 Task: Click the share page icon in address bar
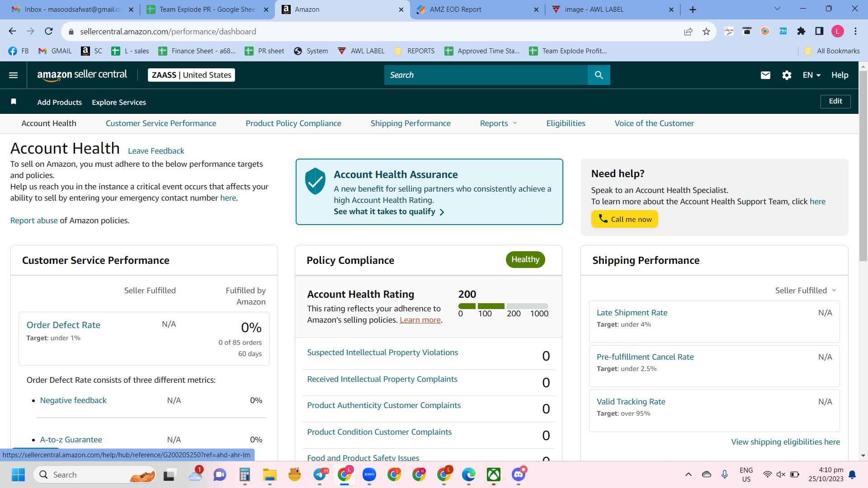pyautogui.click(x=688, y=31)
